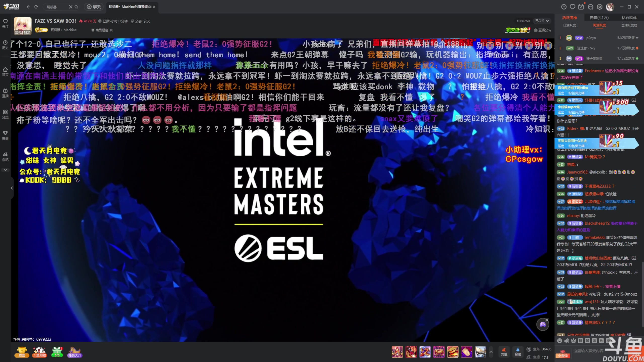This screenshot has height=362, width=644.
Task: Open 直播公告 announcement
Action: coord(543,30)
